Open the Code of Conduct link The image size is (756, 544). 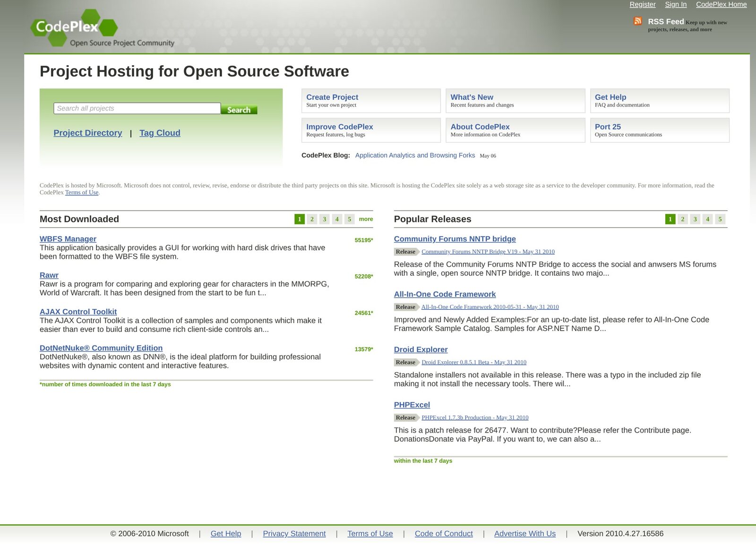coord(444,534)
